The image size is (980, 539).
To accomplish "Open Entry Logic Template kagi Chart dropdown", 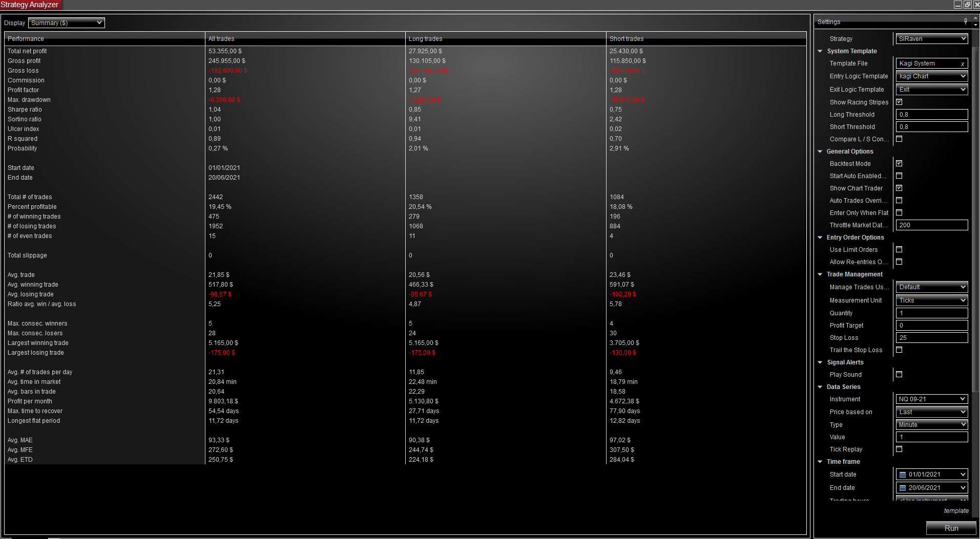I will (932, 76).
